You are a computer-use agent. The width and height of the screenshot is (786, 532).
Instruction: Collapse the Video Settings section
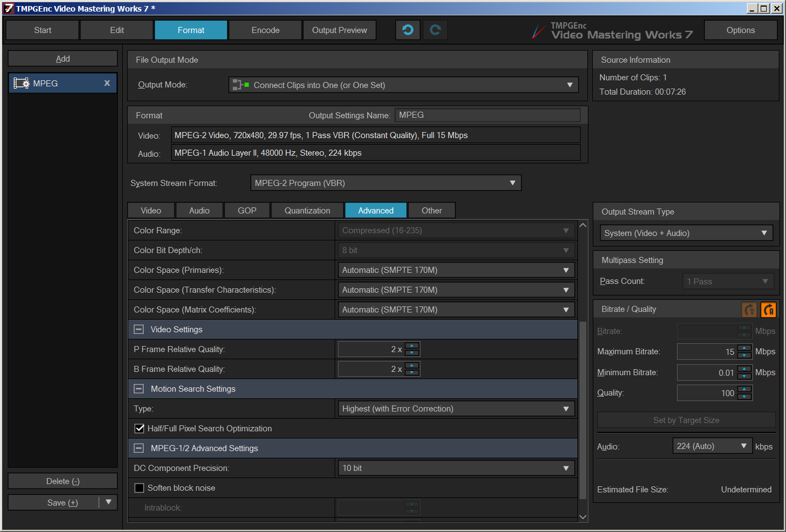click(x=139, y=330)
